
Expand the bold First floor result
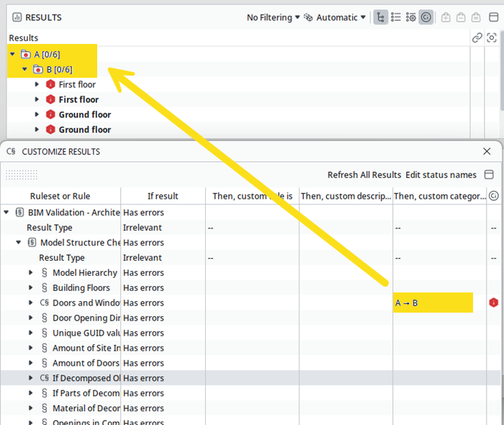click(37, 99)
